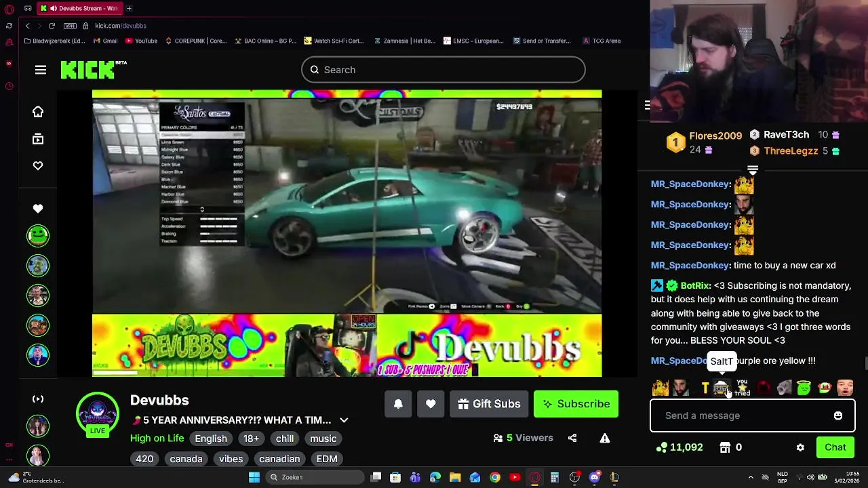
Task: Click the Zoeken taskbar search box
Action: pos(316,477)
